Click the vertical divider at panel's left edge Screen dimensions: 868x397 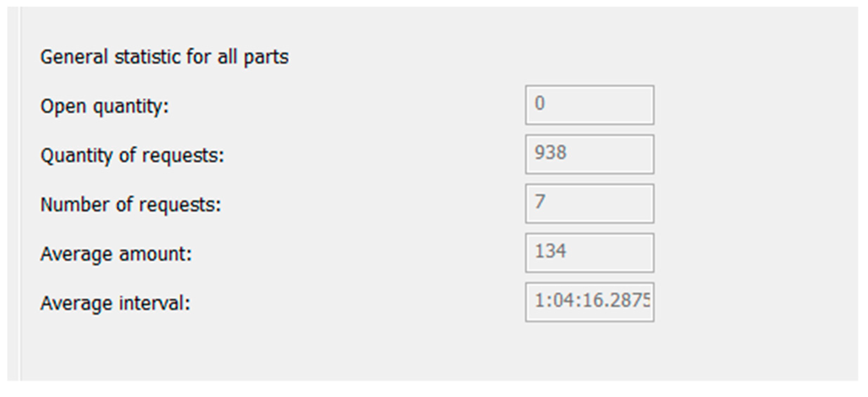pyautogui.click(x=20, y=192)
